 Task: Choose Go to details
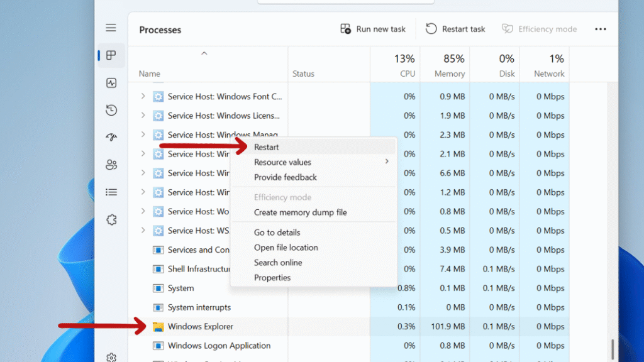pos(313,233)
